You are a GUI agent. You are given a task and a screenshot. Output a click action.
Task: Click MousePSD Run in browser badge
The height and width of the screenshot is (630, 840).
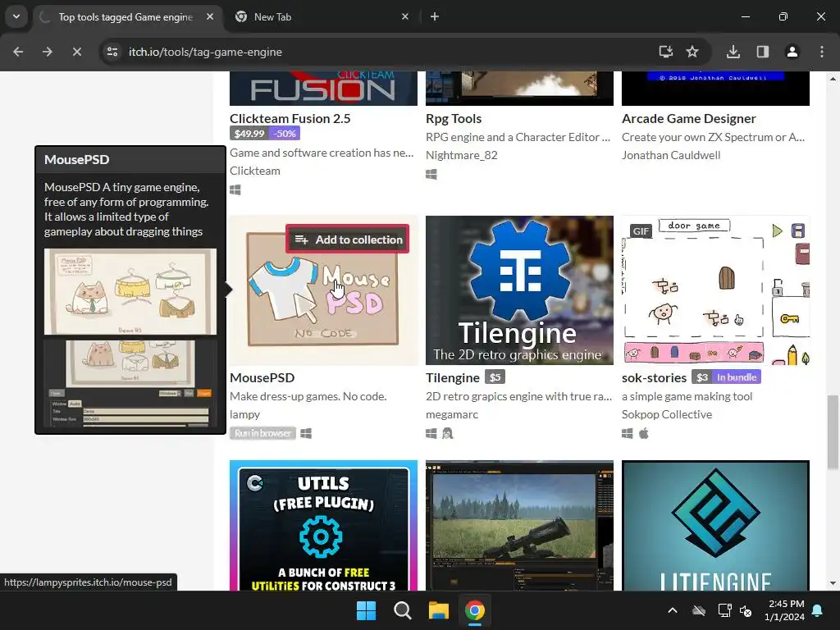click(x=262, y=433)
